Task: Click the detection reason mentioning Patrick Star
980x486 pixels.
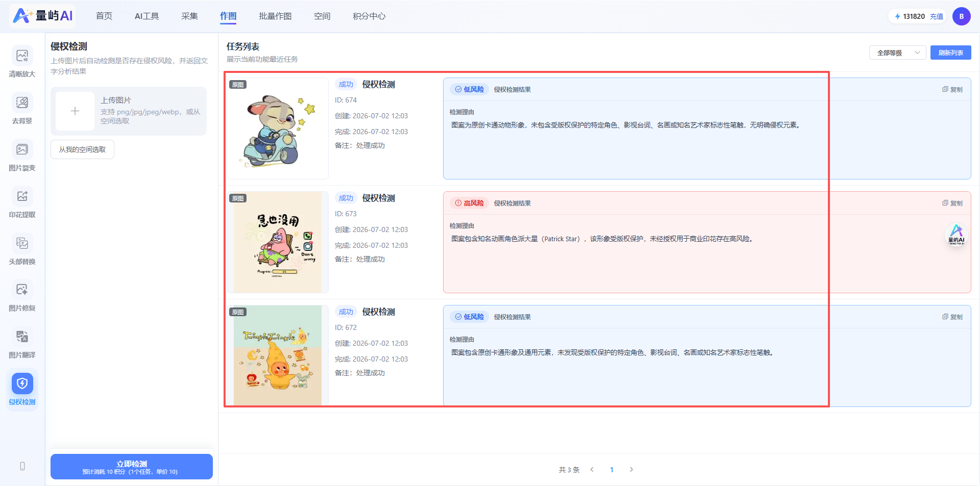Action: [602, 239]
